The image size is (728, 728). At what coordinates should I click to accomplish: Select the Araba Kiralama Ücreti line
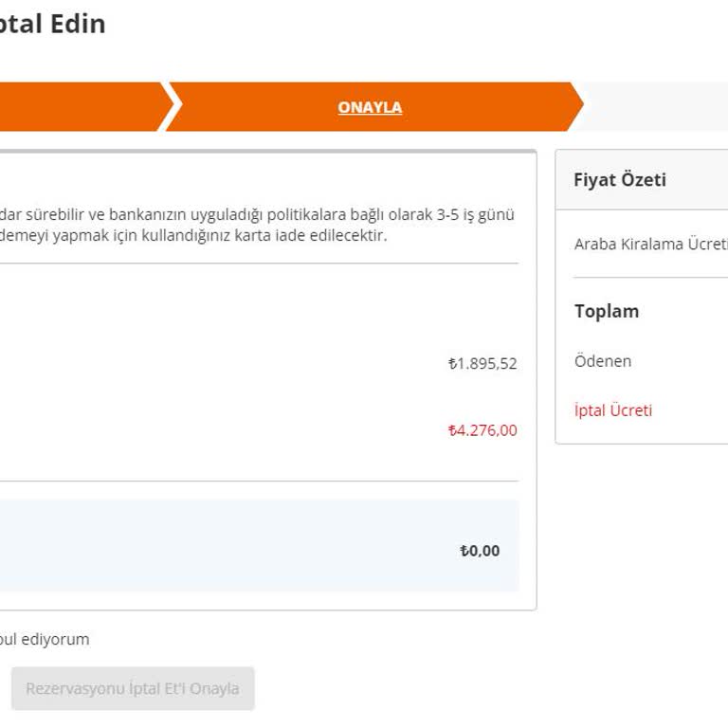click(650, 244)
